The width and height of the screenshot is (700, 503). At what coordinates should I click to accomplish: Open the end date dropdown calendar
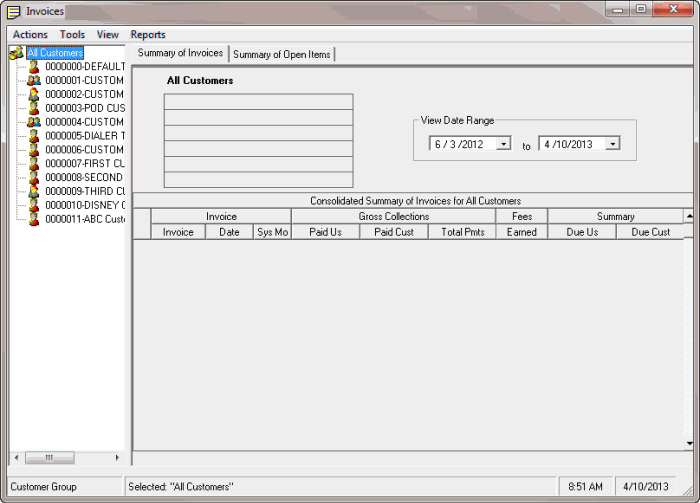612,144
